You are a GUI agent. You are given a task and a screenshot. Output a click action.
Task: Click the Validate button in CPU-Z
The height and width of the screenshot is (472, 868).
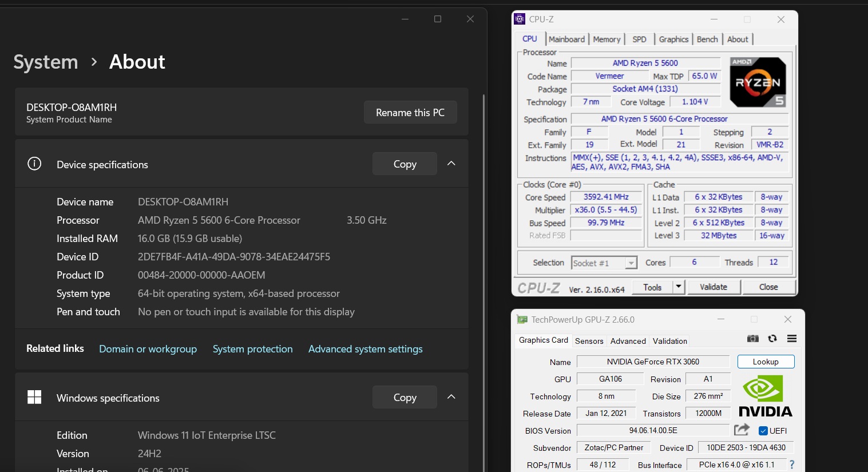pos(714,287)
